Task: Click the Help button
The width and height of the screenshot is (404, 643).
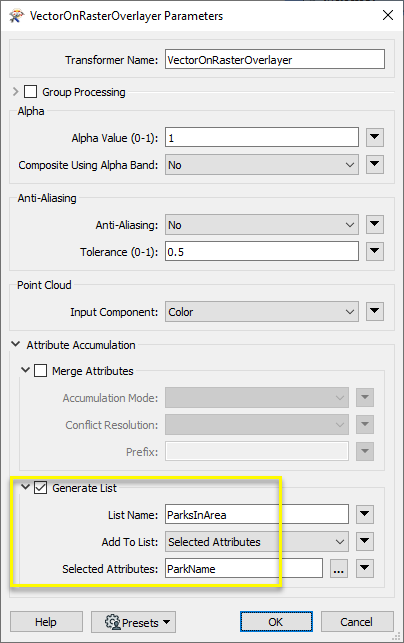Action: click(x=46, y=622)
